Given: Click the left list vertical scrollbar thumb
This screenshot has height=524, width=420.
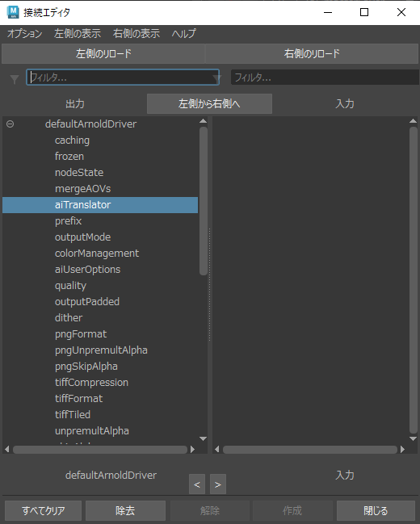Looking at the screenshot, I should (204, 201).
